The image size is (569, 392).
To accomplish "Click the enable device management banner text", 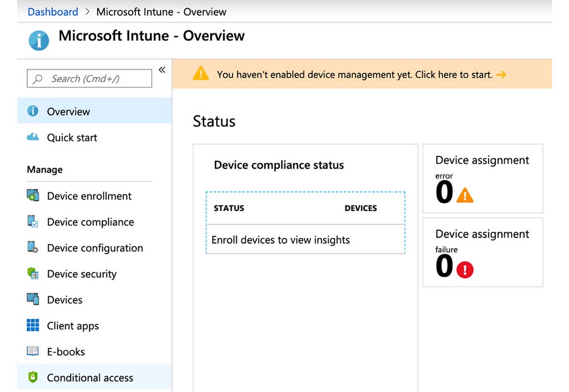I will [354, 75].
